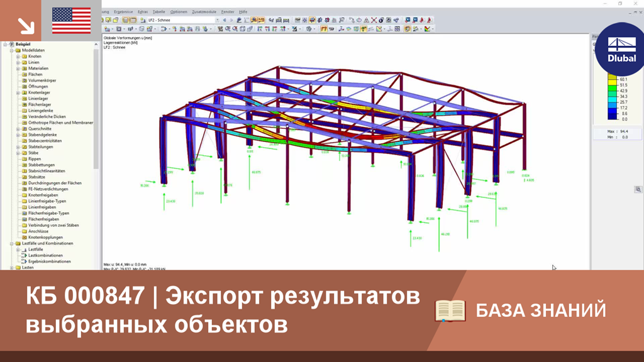Select FE-Netzverdichtungen tree entry
The height and width of the screenshot is (362, 644).
click(x=48, y=189)
